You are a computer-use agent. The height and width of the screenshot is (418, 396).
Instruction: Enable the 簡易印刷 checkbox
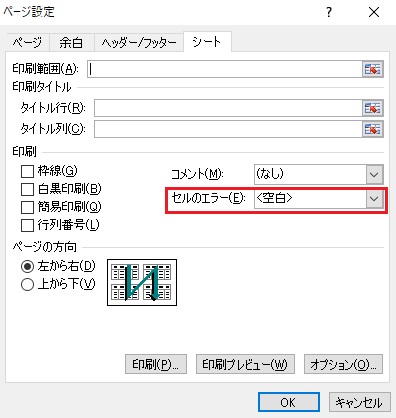[27, 207]
